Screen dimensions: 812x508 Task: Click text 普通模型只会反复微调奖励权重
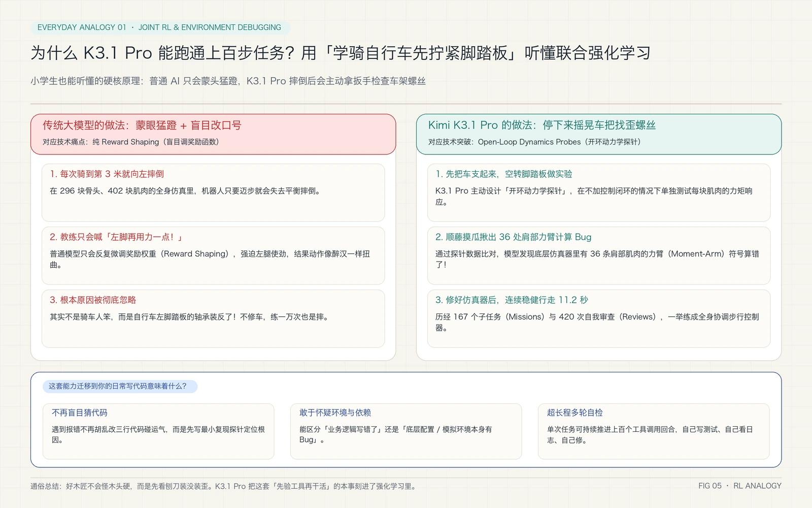click(210, 259)
